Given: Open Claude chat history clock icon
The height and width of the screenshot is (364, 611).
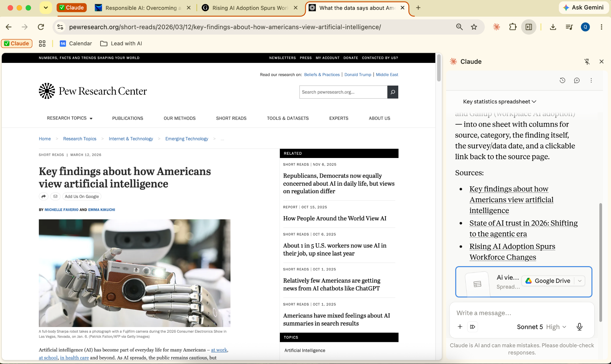Looking at the screenshot, I should click(x=562, y=80).
